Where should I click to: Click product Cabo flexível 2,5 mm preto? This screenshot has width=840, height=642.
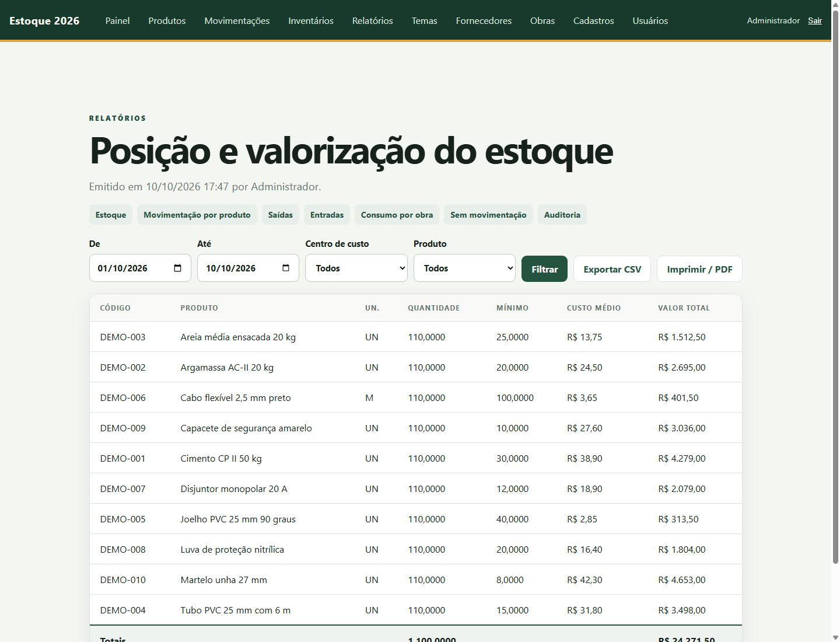tap(236, 397)
